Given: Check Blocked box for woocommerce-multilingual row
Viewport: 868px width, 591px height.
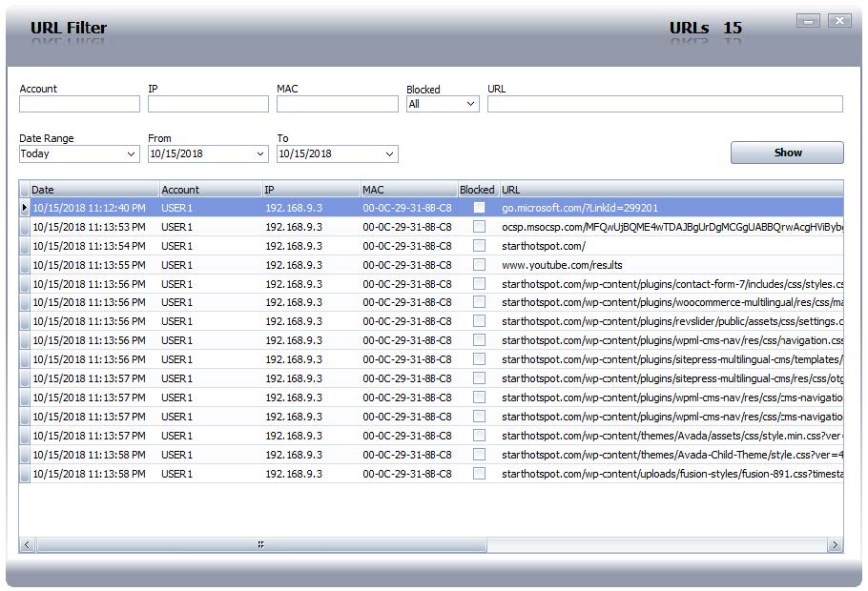Looking at the screenshot, I should pos(480,302).
